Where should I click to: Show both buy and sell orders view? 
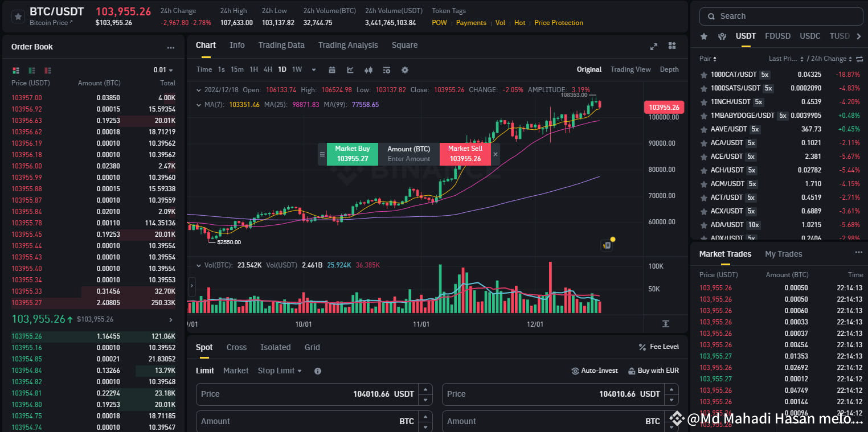(15, 70)
